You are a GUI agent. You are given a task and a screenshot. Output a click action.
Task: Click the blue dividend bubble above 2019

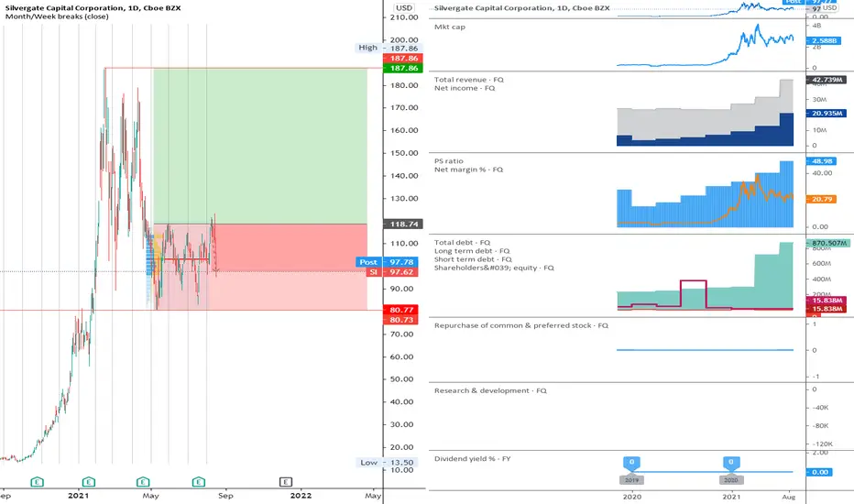coord(631,463)
